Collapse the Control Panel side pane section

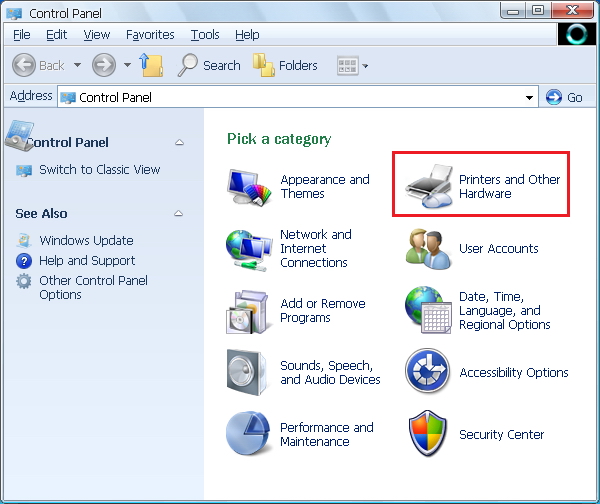click(x=179, y=142)
